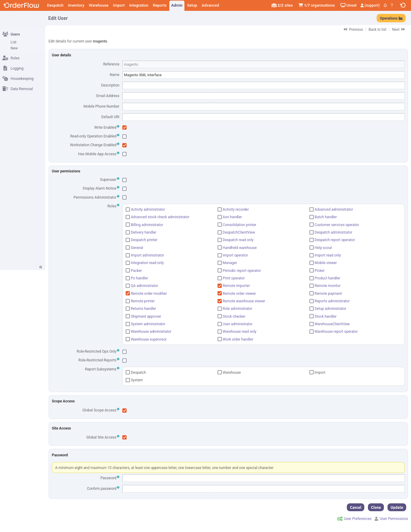This screenshot has height=532, width=411.
Task: Click the Roles sidebar icon
Action: tap(5, 58)
